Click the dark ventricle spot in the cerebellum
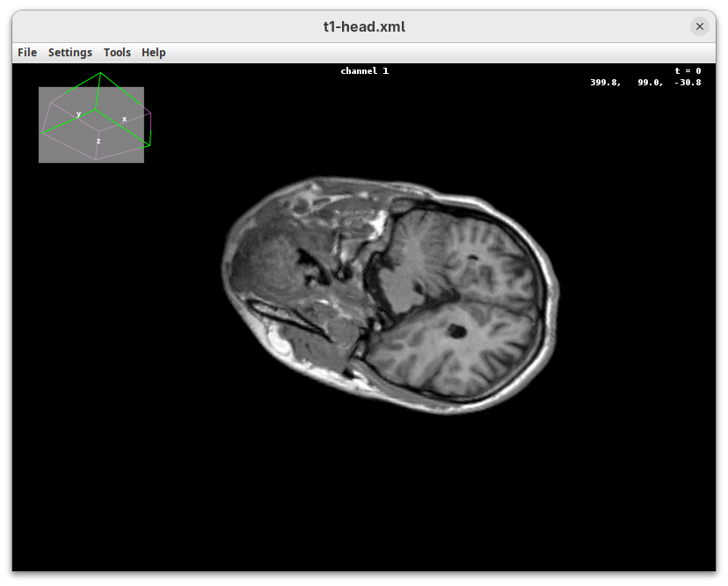Screen dimensions: 728x586 [x=455, y=331]
